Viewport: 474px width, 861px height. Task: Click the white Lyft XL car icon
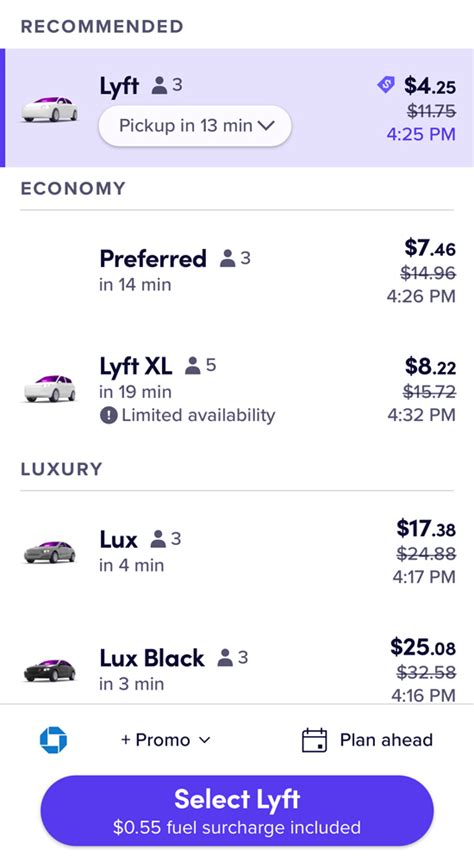coord(50,388)
